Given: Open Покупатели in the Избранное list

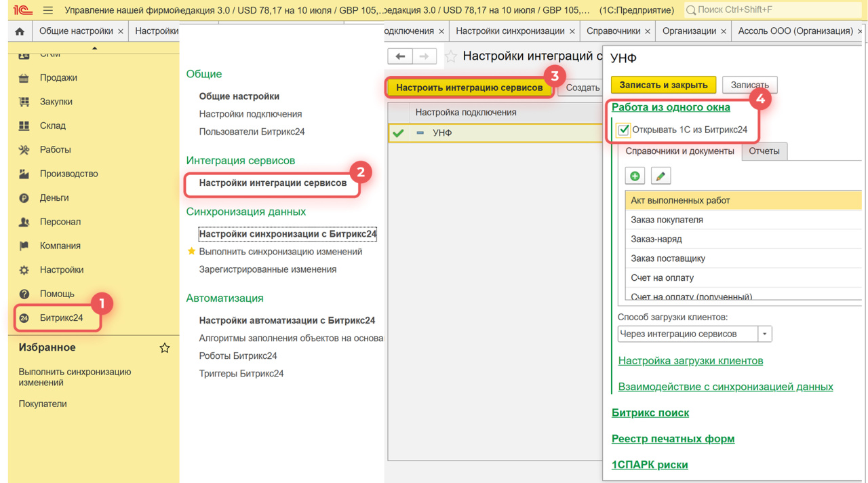Looking at the screenshot, I should pos(43,404).
